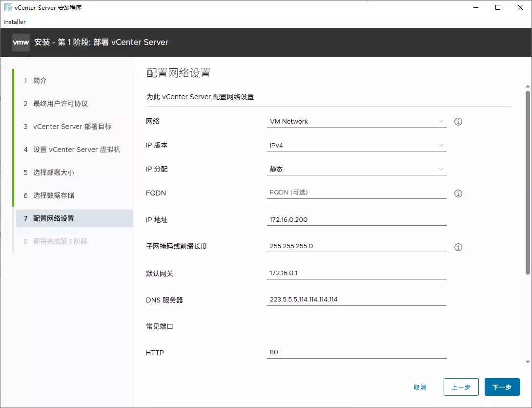This screenshot has width=532, height=408.
Task: Click the FQDN input field
Action: (357, 193)
